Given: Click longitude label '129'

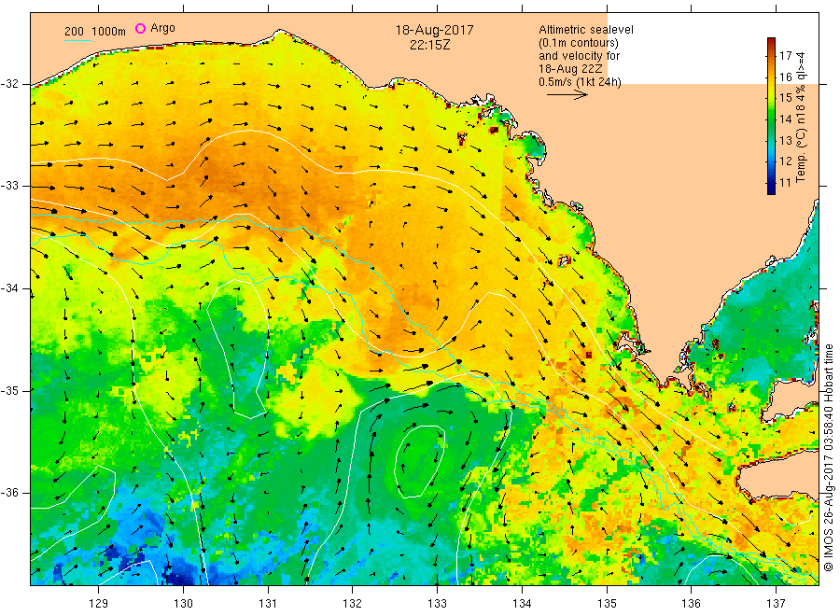Looking at the screenshot, I should point(99,604).
